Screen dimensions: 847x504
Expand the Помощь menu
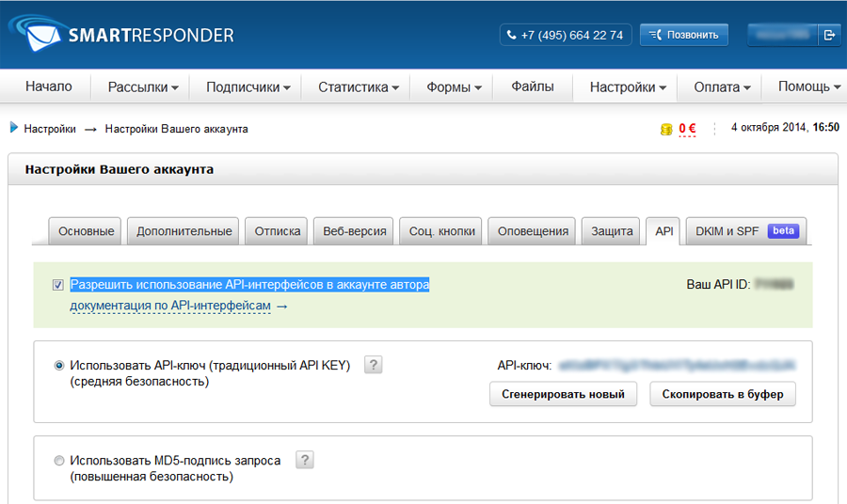point(808,87)
